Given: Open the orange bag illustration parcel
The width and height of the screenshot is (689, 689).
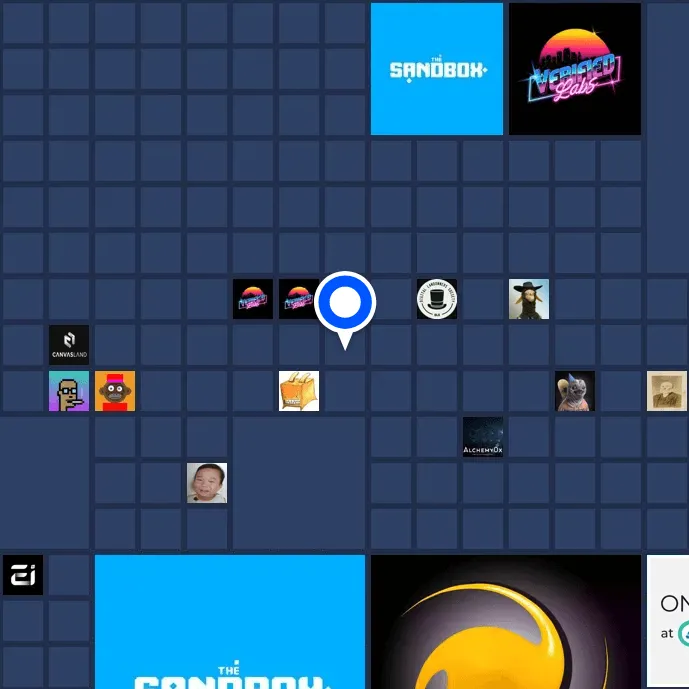Looking at the screenshot, I should pos(299,391).
